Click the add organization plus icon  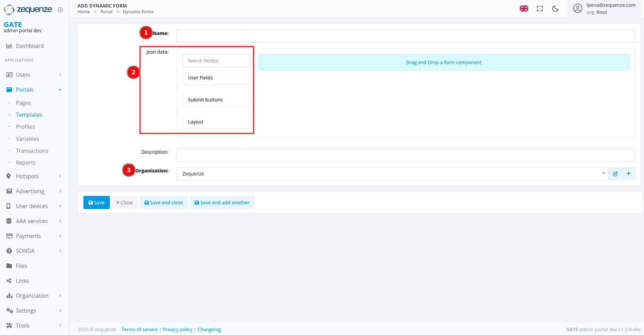coord(628,174)
